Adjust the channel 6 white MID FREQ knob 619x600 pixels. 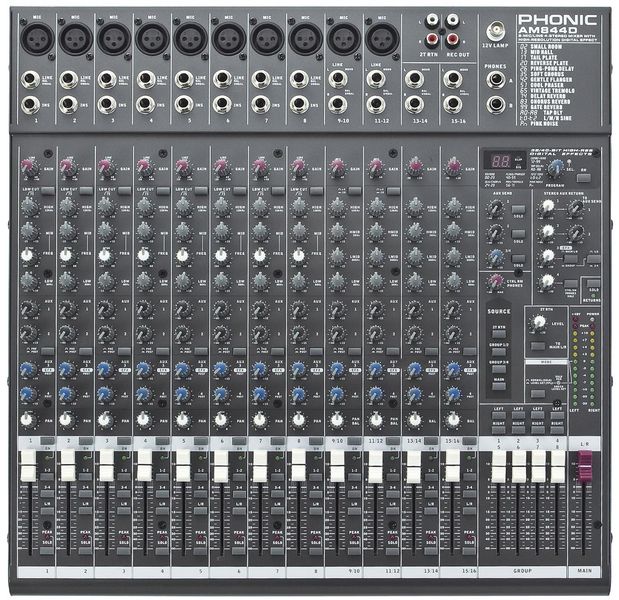[221, 255]
